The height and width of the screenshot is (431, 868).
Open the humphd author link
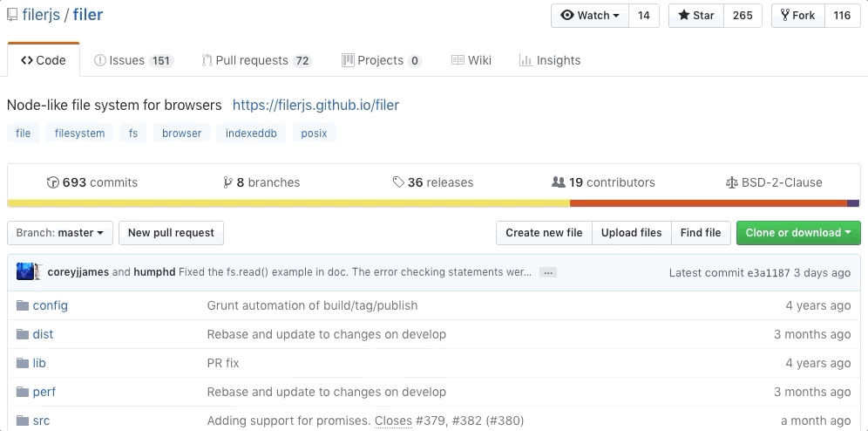click(154, 272)
